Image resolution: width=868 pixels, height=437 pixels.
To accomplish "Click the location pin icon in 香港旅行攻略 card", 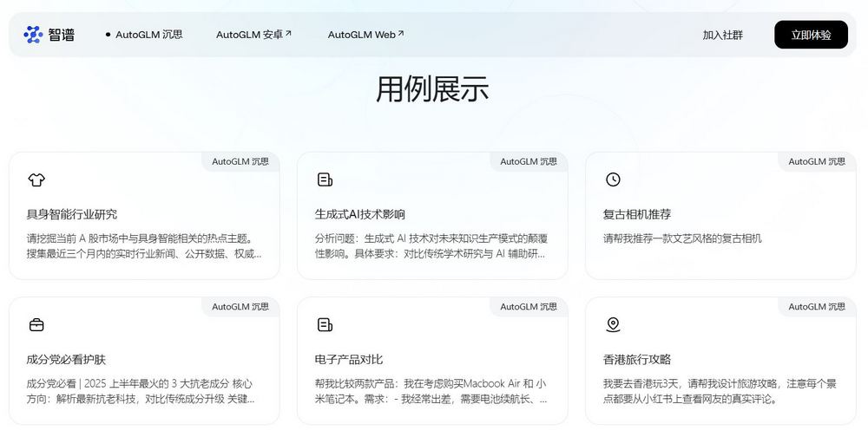I will pyautogui.click(x=613, y=324).
